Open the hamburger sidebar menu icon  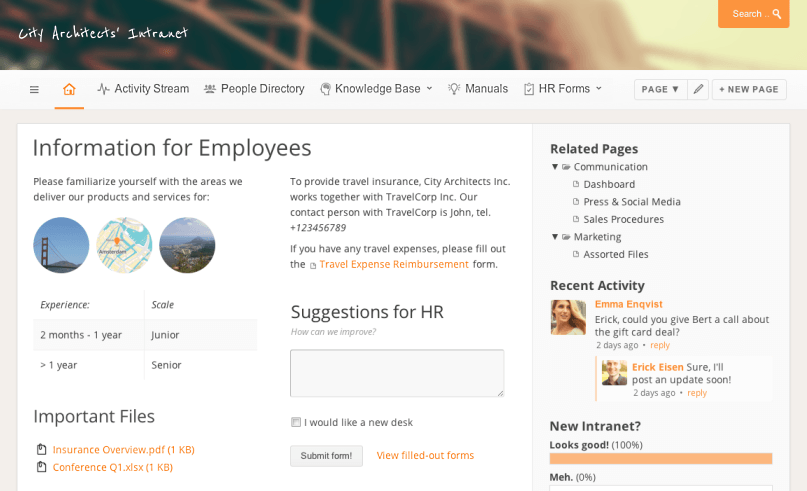tap(34, 90)
